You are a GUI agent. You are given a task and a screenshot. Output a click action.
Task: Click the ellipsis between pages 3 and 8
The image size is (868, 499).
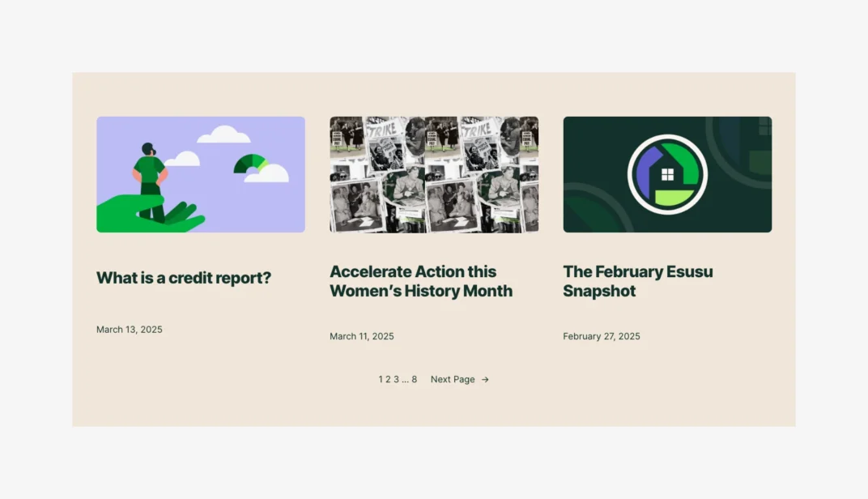pyautogui.click(x=405, y=379)
